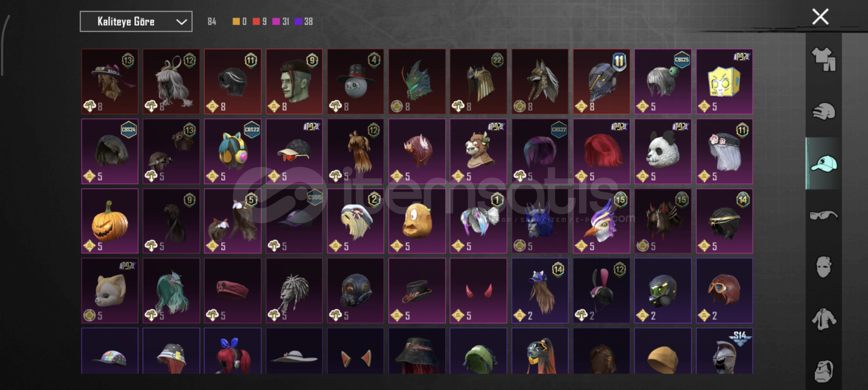Select the panda head mask item

pos(663,151)
